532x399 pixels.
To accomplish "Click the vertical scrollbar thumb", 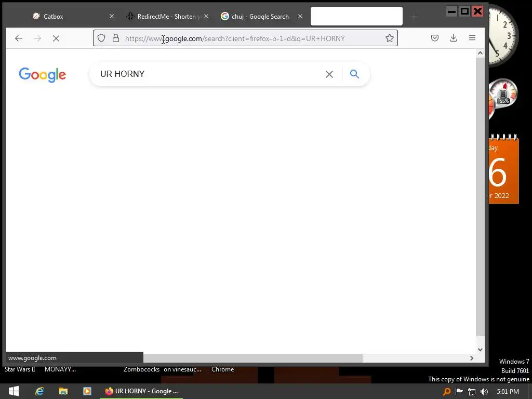I will click(x=480, y=197).
